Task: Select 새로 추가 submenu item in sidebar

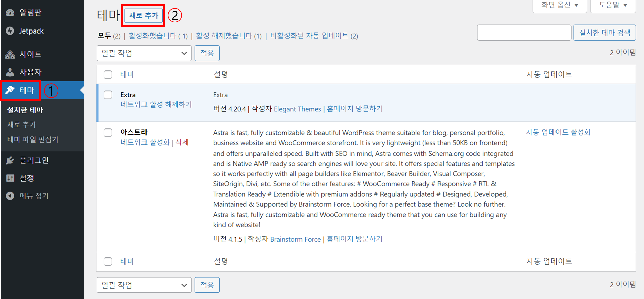Action: tap(22, 125)
